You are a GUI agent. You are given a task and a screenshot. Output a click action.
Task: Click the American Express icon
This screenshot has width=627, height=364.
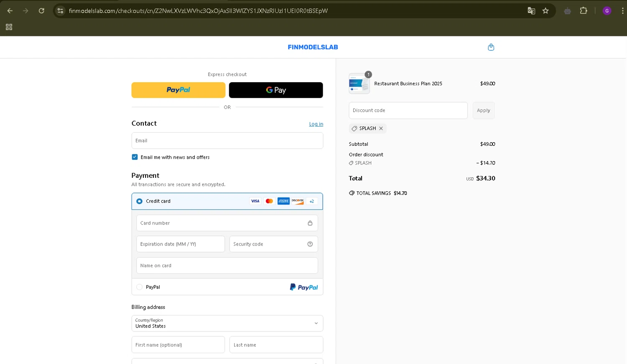click(x=283, y=201)
